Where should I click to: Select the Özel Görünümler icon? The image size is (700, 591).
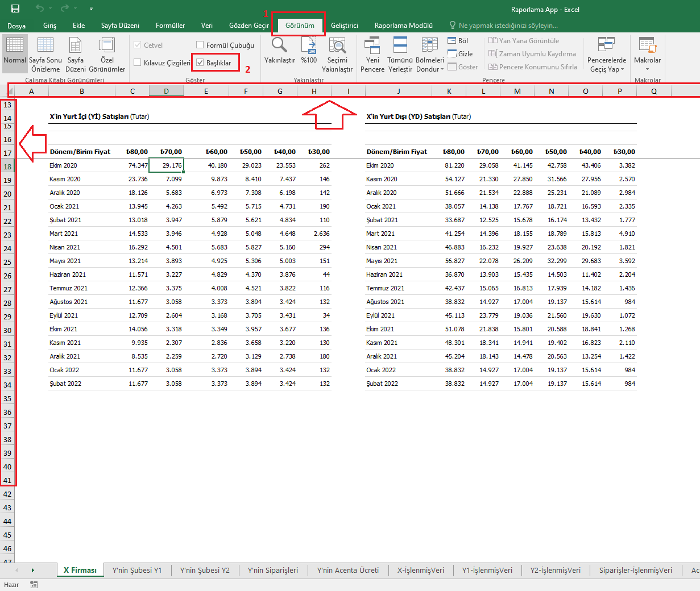tap(107, 45)
